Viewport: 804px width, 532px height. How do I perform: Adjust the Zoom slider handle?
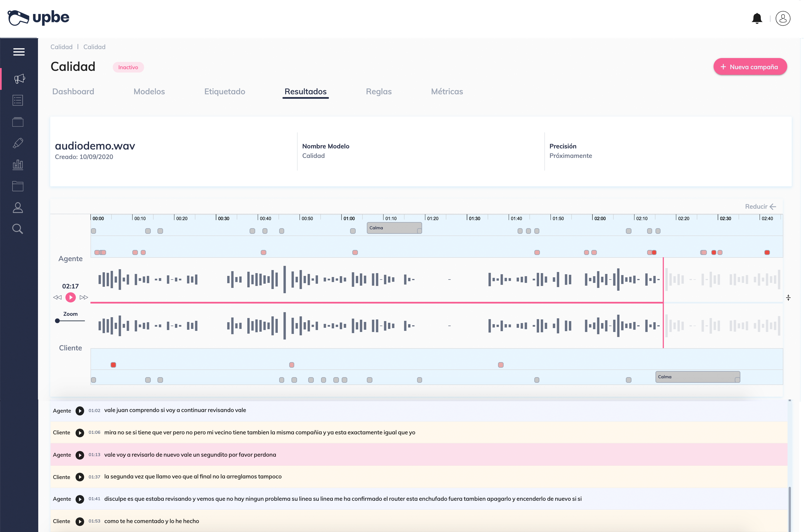(x=58, y=321)
